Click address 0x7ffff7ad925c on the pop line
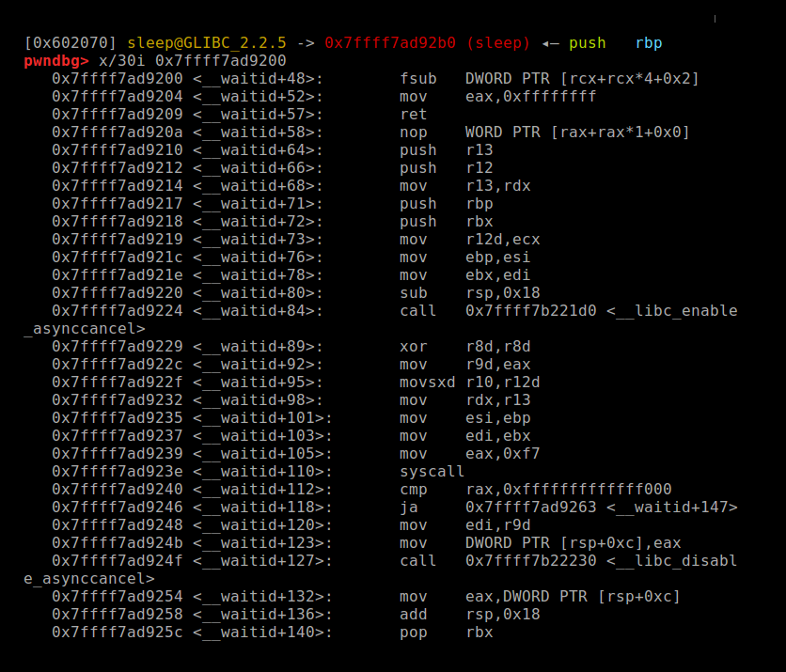Viewport: 786px width, 672px height. [118, 633]
